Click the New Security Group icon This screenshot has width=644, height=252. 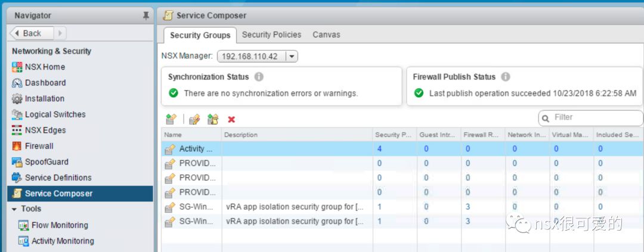point(171,119)
